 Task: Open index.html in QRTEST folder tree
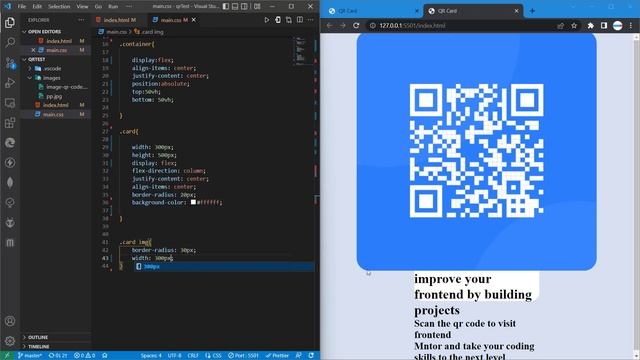point(56,105)
